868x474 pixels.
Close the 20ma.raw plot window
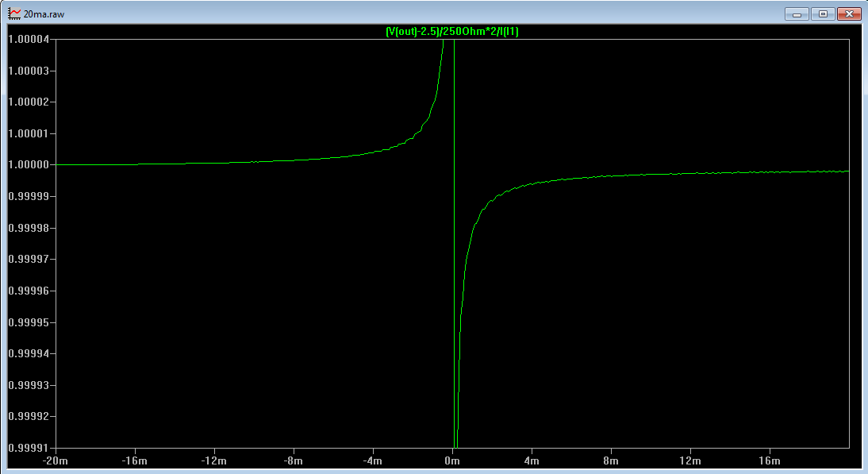pyautogui.click(x=849, y=13)
